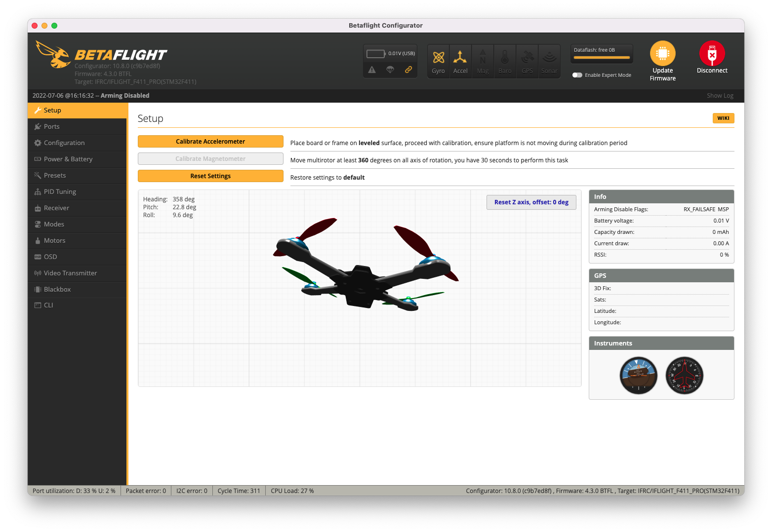Open the WIKI link

coord(723,118)
